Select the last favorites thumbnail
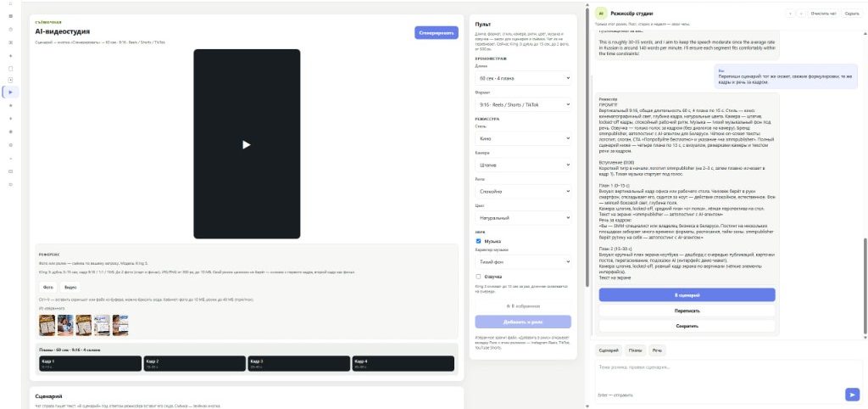 (120, 325)
